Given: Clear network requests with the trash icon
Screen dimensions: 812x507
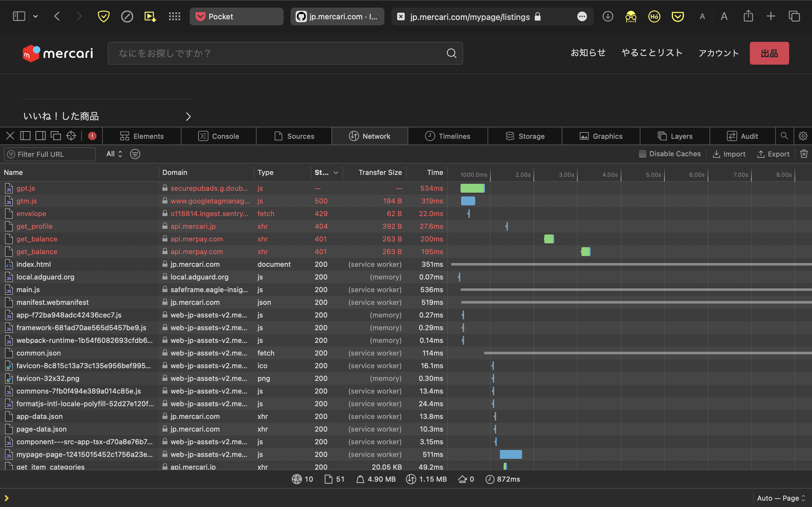Looking at the screenshot, I should pos(804,154).
